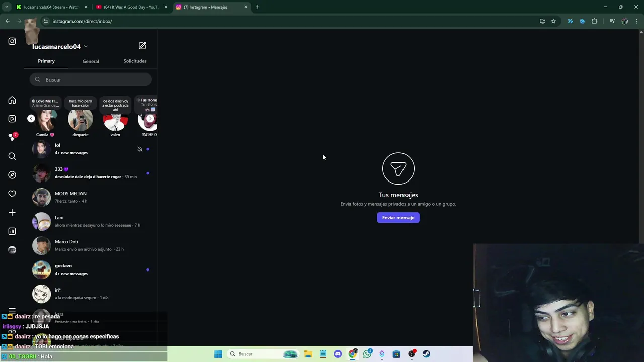The width and height of the screenshot is (644, 362).
Task: Expand lucasmarcelo04 account switcher
Action: [x=60, y=46]
